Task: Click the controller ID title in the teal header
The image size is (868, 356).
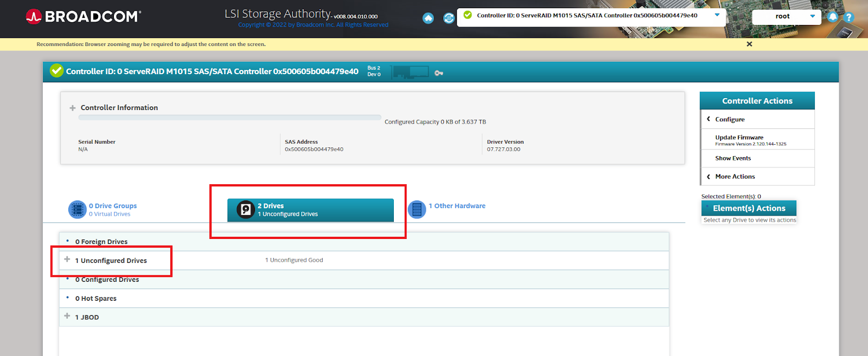Action: pyautogui.click(x=212, y=72)
